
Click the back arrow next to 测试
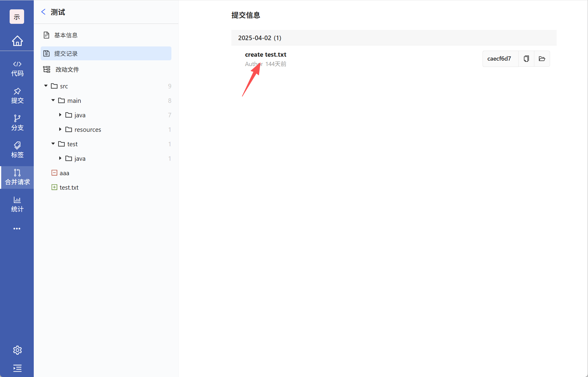coord(43,12)
